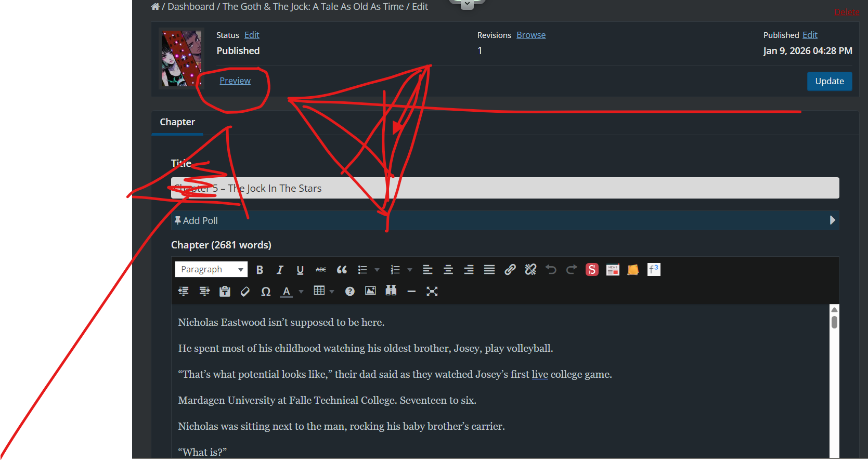
Task: Insert or edit a link
Action: coord(510,270)
